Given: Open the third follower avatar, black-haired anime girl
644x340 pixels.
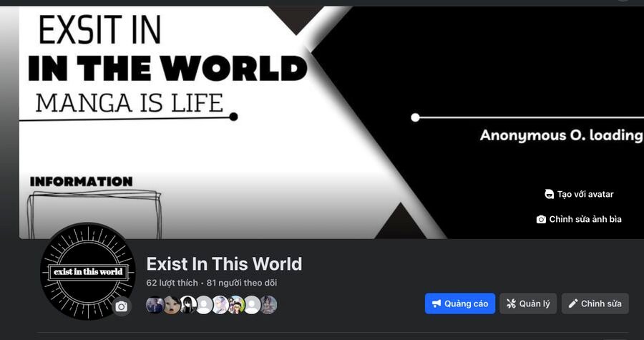Looking at the screenshot, I should click(x=187, y=305).
